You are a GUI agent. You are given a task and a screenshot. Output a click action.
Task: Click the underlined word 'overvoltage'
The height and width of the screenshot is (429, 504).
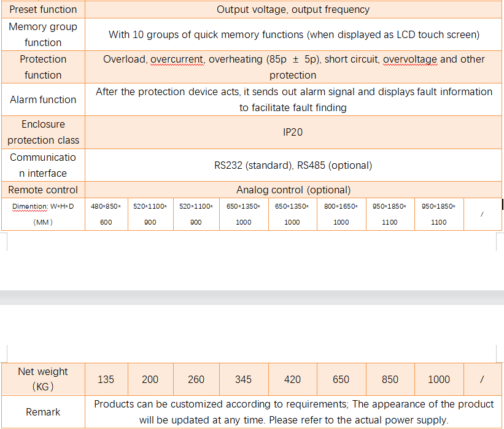(410, 60)
